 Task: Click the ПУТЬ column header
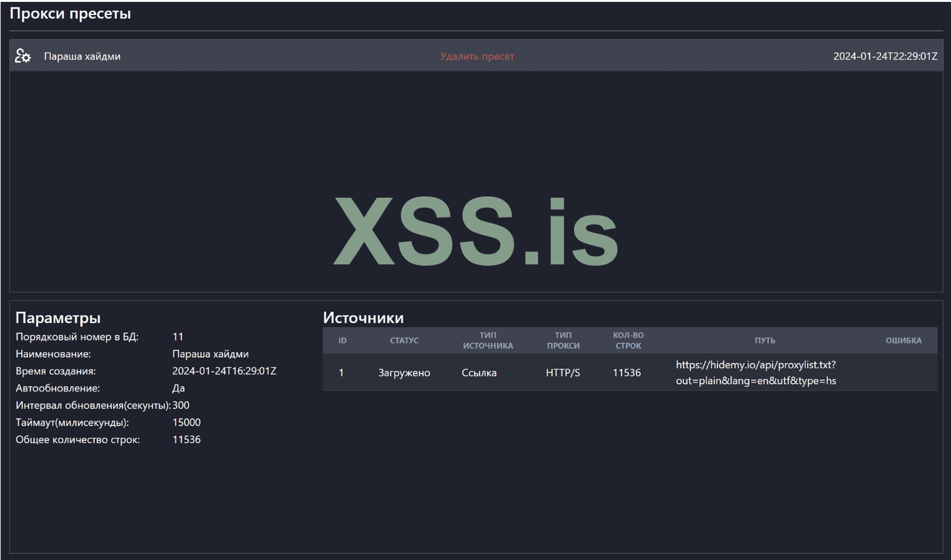point(765,340)
